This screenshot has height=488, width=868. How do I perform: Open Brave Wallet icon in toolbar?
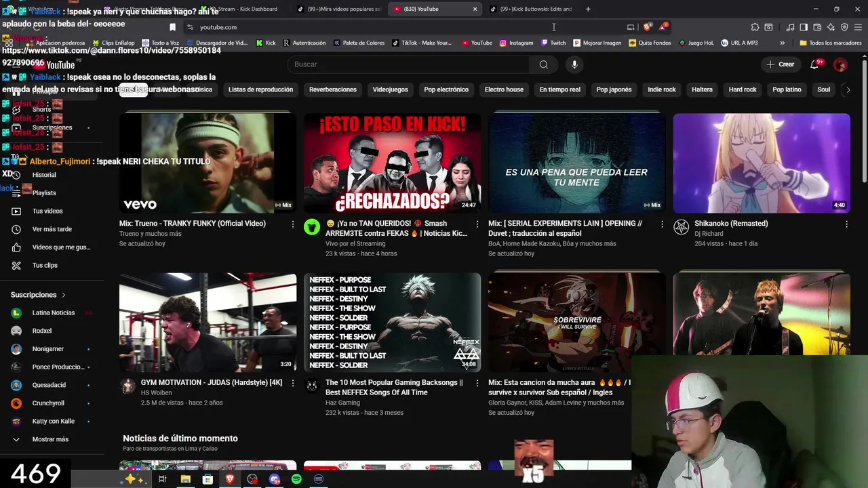tap(817, 27)
